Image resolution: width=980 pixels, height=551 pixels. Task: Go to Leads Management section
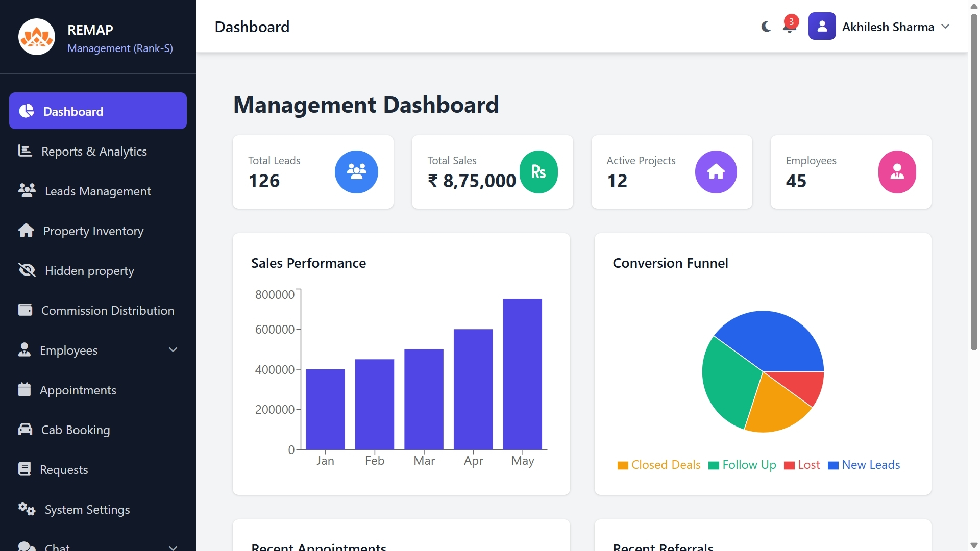pos(97,191)
